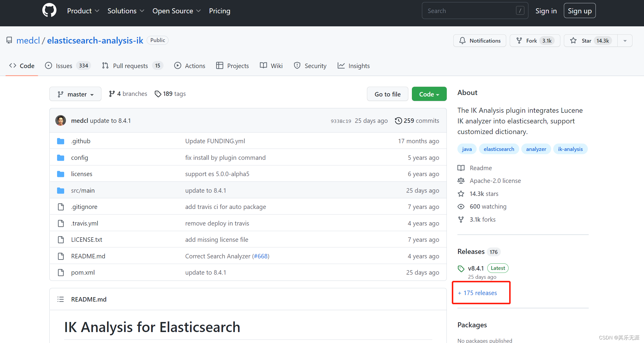The image size is (644, 343).
Task: Open the .gitignore file
Action: [84, 207]
